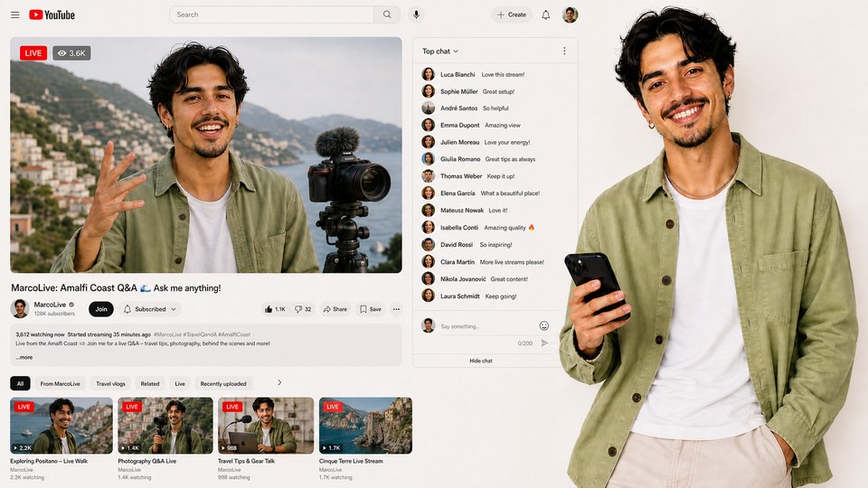Expand the Top chat dropdown
868x488 pixels.
(x=440, y=51)
